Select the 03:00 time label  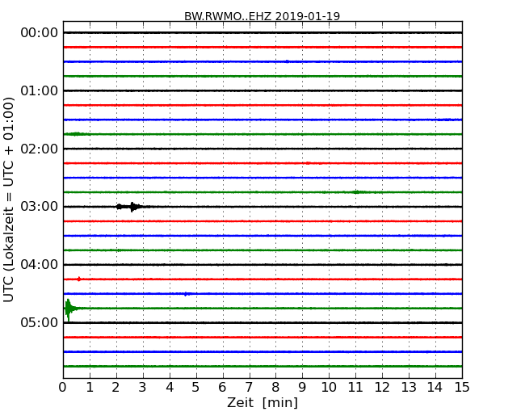[40, 207]
